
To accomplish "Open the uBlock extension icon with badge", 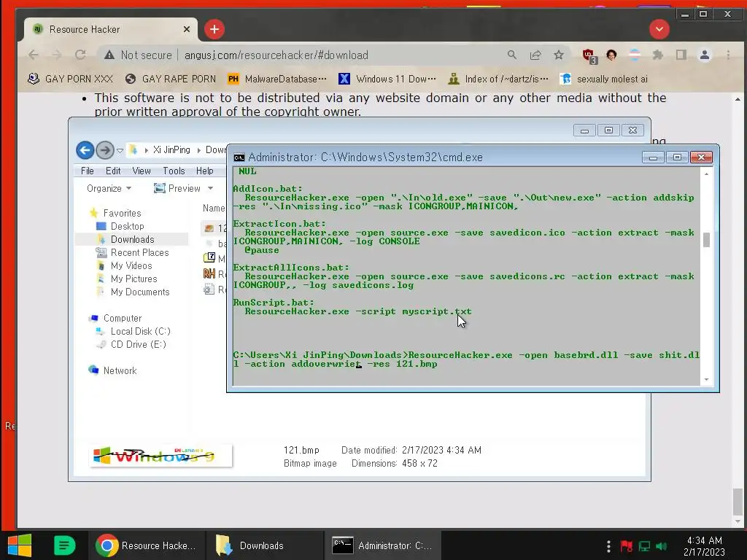I will pyautogui.click(x=589, y=56).
